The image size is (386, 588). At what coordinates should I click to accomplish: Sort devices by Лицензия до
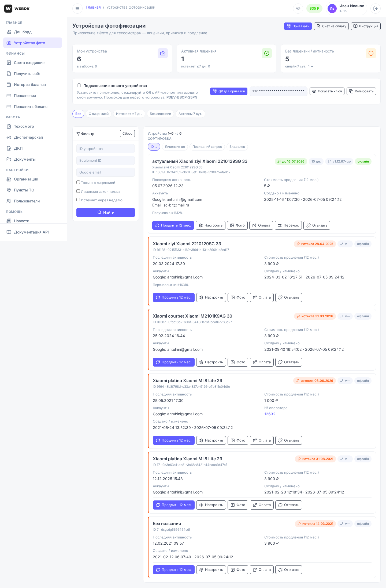pyautogui.click(x=175, y=147)
